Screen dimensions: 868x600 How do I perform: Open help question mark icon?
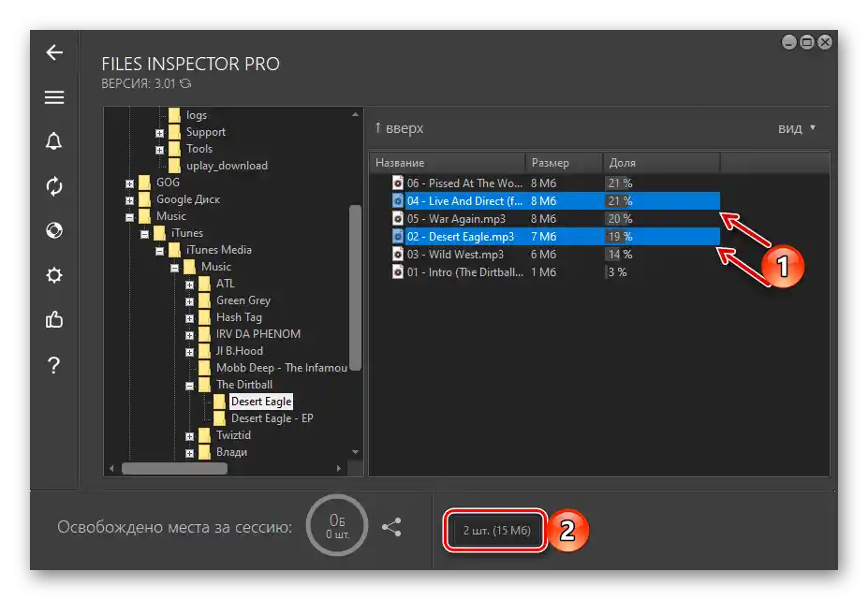[x=53, y=365]
